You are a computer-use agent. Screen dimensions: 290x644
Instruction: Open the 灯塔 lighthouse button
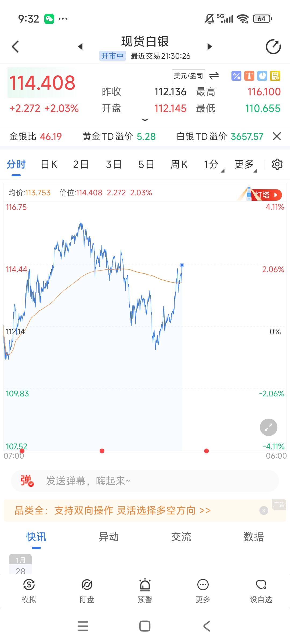264,195
